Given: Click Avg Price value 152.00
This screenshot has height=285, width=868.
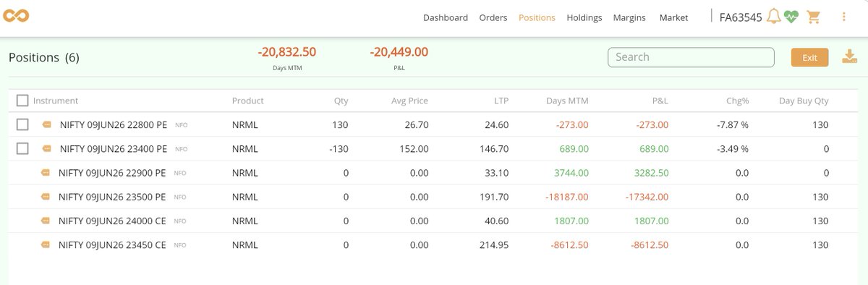Looking at the screenshot, I should [414, 149].
